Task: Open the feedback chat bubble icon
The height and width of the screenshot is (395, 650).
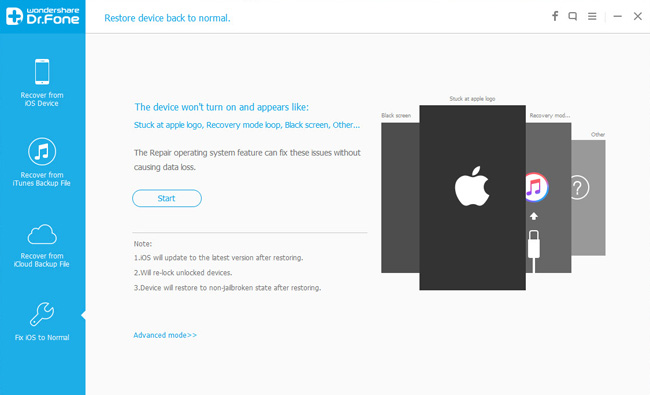Action: [572, 16]
